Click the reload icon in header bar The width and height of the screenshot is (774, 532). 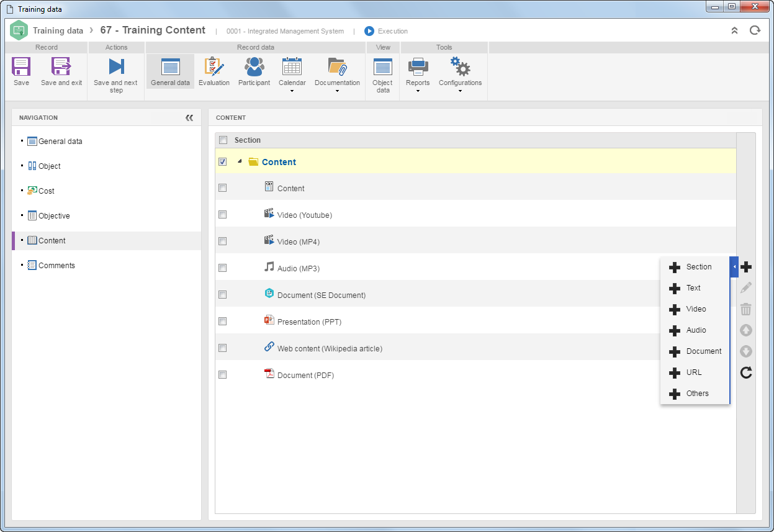[755, 30]
